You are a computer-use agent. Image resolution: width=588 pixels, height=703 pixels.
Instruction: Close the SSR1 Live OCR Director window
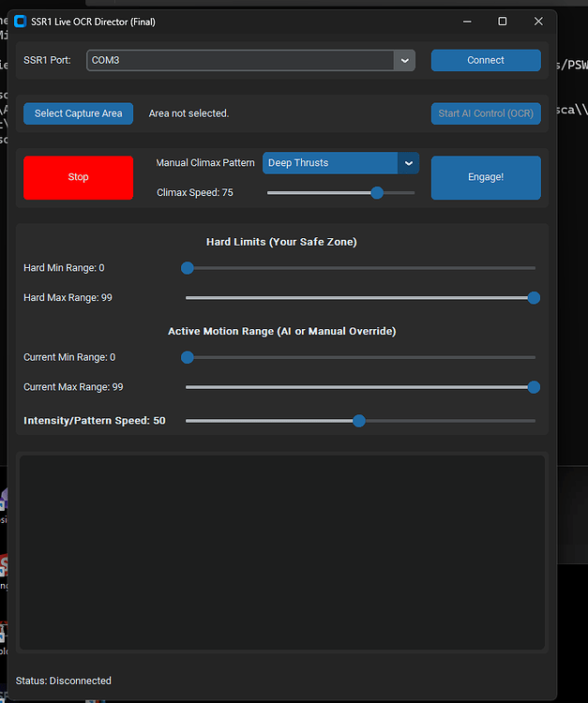(538, 22)
